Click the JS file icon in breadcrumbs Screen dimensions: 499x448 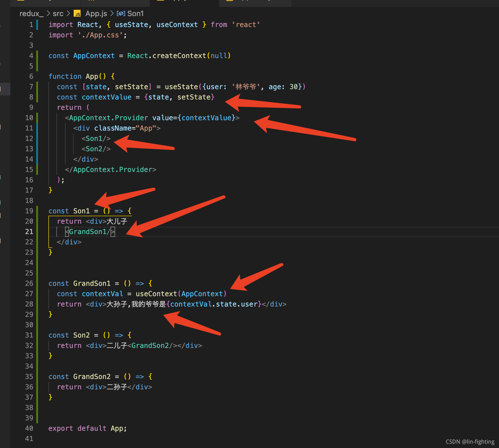77,14
